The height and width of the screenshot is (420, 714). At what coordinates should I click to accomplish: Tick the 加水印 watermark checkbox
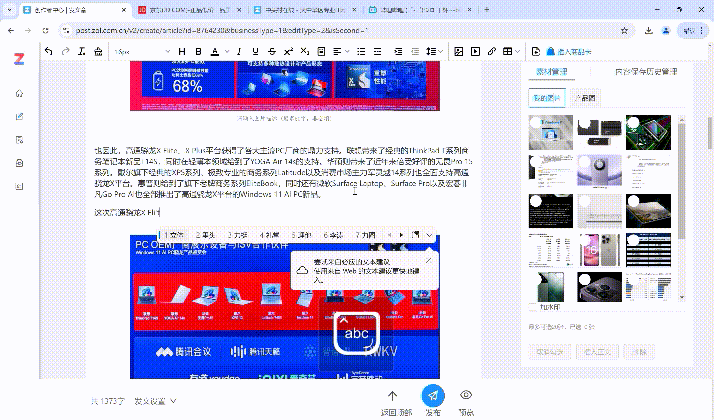(533, 307)
